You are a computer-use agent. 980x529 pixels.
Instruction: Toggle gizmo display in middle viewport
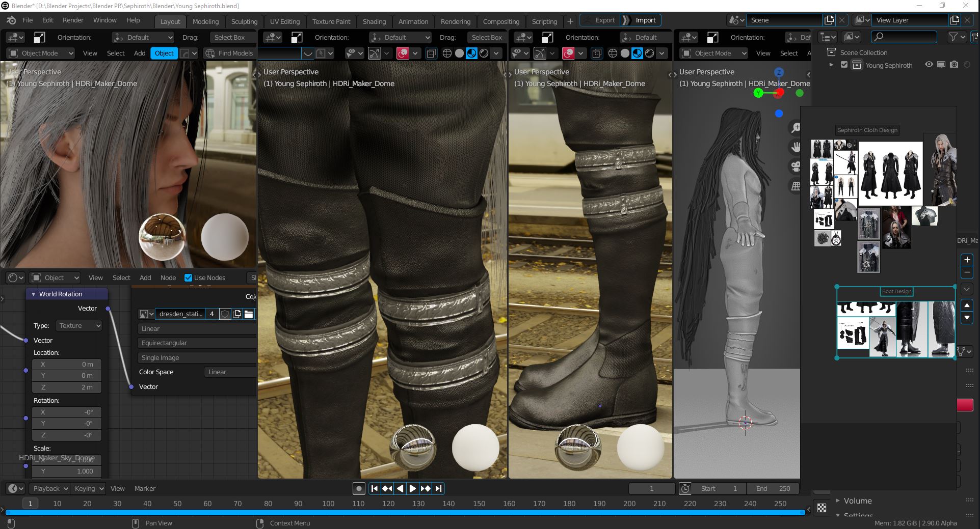click(374, 53)
